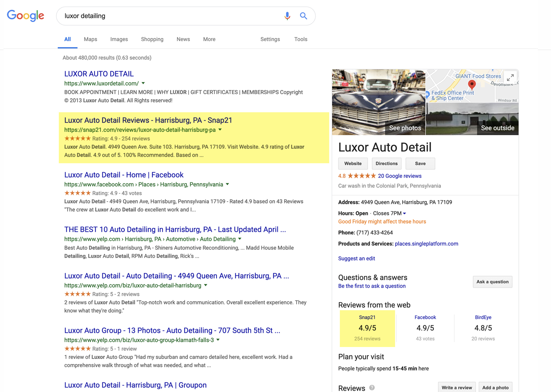Open LUXOR AUTO DETAIL result link
The height and width of the screenshot is (392, 551).
tap(99, 74)
